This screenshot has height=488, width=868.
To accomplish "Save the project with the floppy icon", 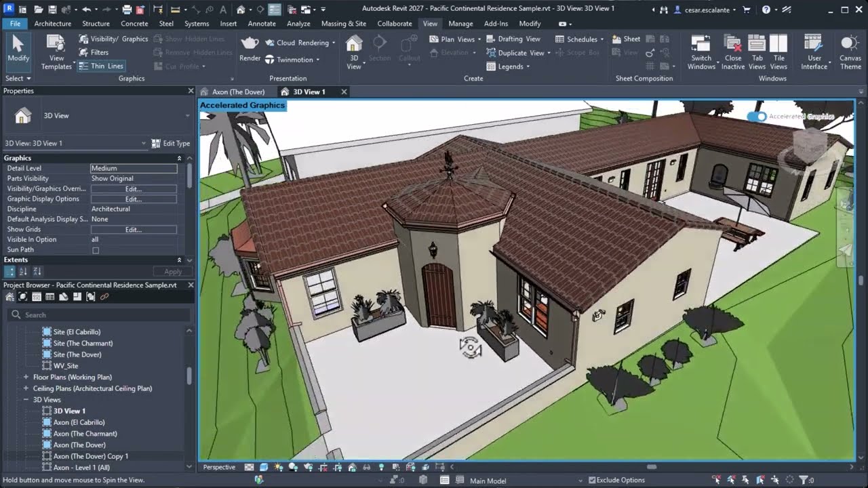I will [54, 9].
